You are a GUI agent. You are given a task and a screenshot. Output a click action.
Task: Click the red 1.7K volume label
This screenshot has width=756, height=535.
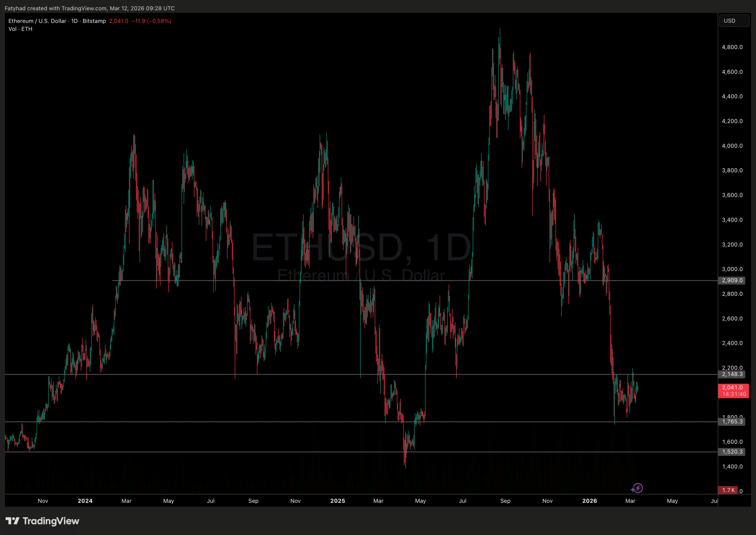point(728,490)
